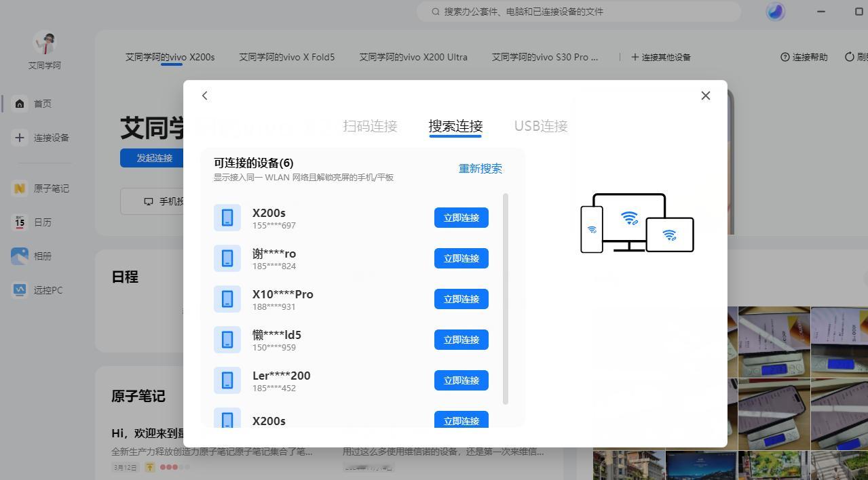This screenshot has width=868, height=480.
Task: Open the 艾同学阿 profile avatar
Action: point(45,43)
